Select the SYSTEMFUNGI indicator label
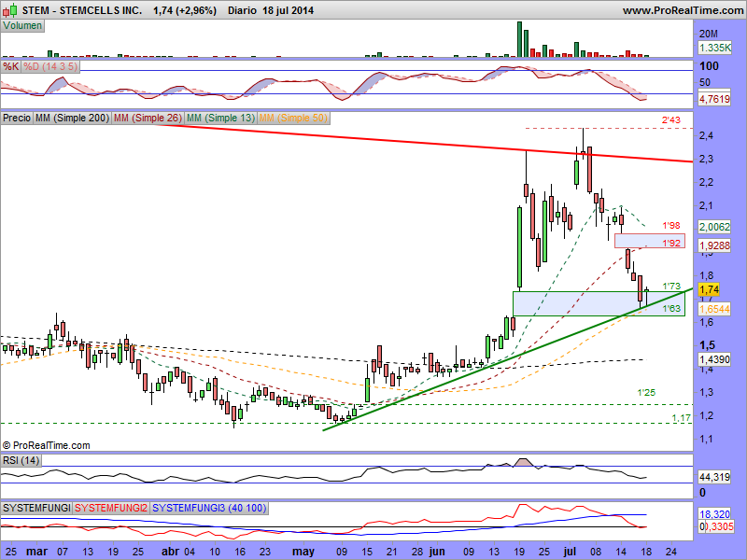Viewport: 747px width, 560px height. point(36,508)
